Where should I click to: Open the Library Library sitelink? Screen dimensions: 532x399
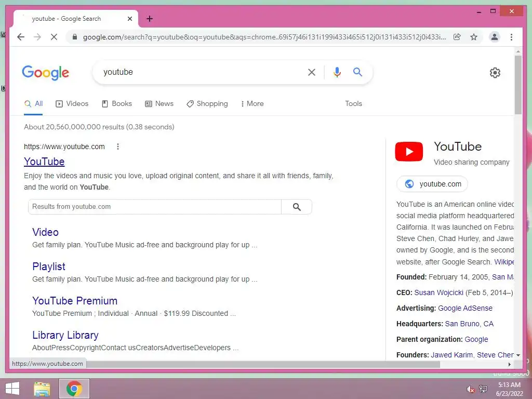click(x=65, y=335)
